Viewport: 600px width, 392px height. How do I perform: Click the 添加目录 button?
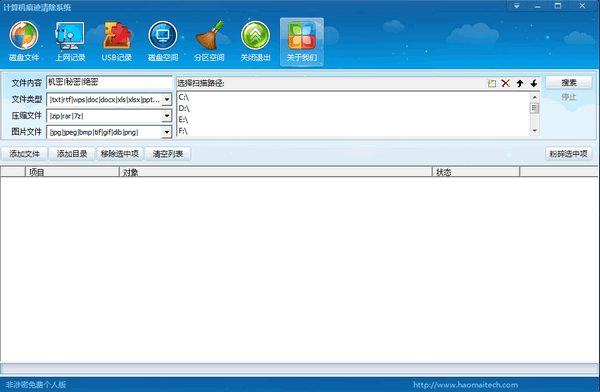point(72,154)
